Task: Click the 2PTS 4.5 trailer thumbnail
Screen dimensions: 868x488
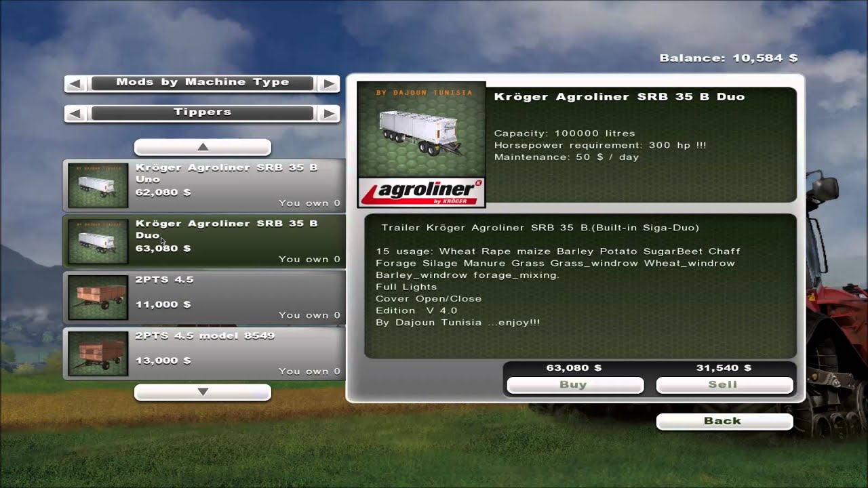Action: click(x=98, y=297)
